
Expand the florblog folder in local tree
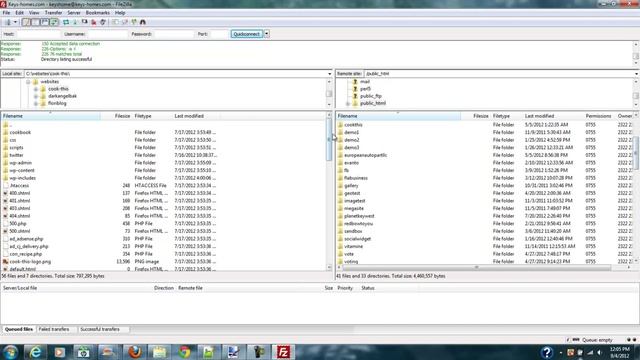tap(36, 104)
